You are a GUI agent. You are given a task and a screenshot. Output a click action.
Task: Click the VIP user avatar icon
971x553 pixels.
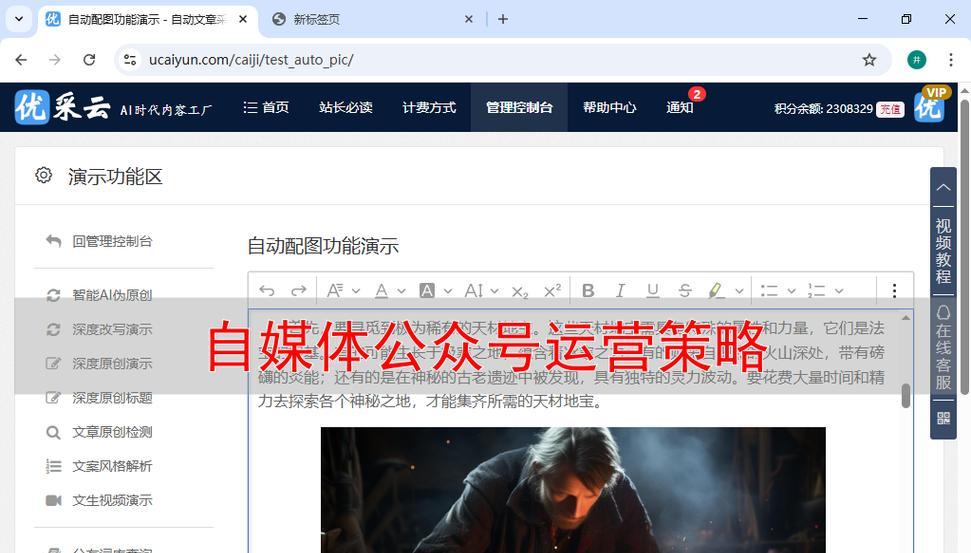pos(930,106)
